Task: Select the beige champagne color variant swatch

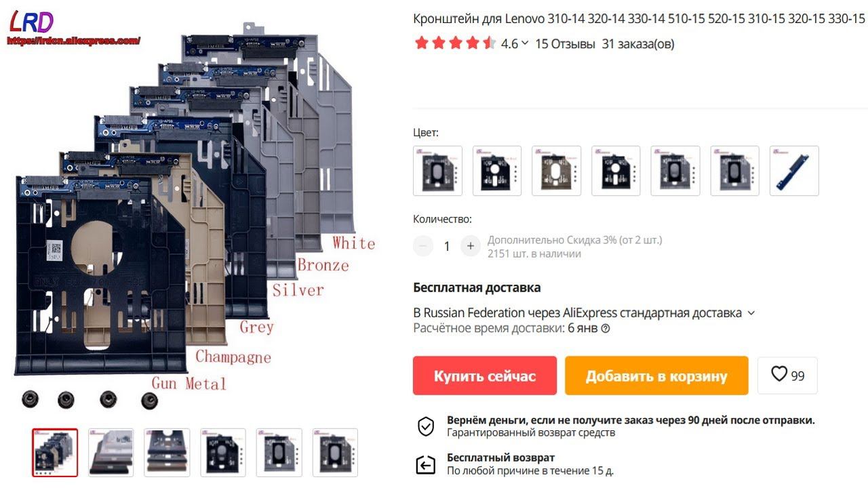Action: click(557, 171)
